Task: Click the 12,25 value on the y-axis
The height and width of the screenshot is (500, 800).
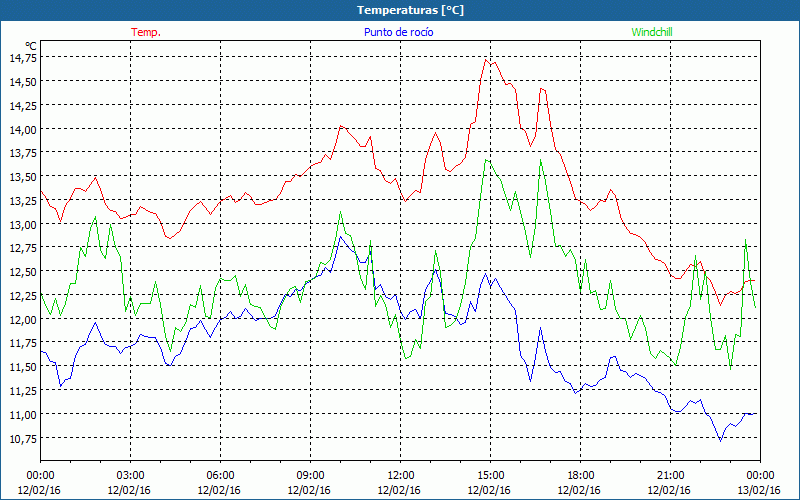Action: (x=23, y=295)
